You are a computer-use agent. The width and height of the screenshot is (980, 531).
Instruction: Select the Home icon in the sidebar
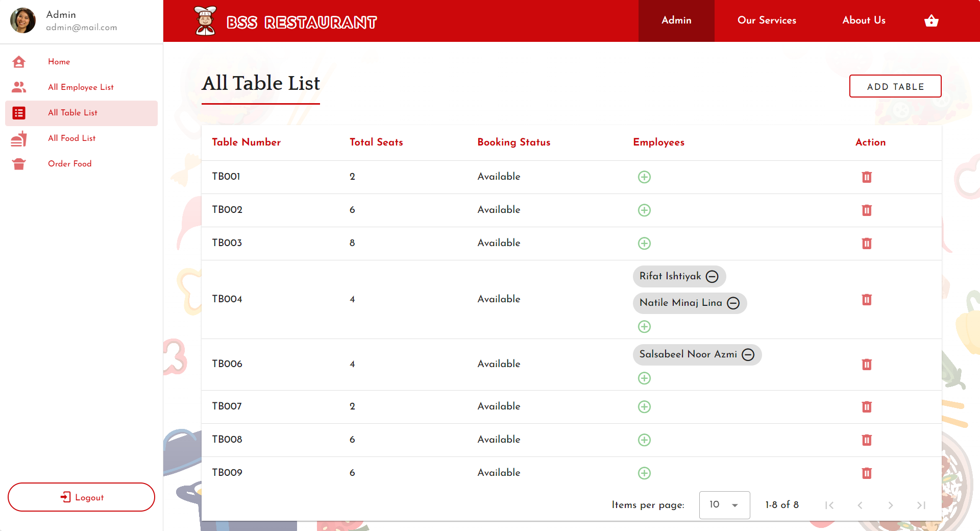pos(18,61)
